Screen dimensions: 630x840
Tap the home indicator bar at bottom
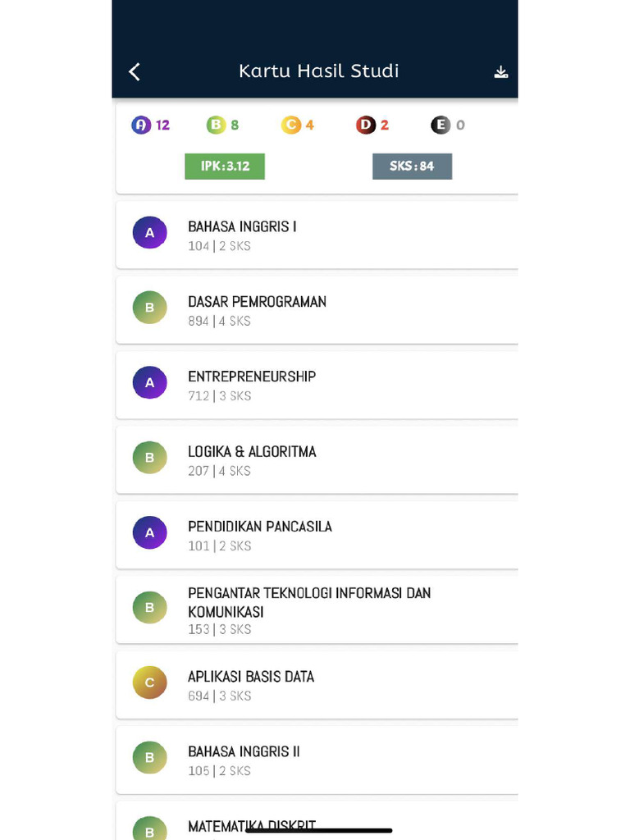pos(318,831)
